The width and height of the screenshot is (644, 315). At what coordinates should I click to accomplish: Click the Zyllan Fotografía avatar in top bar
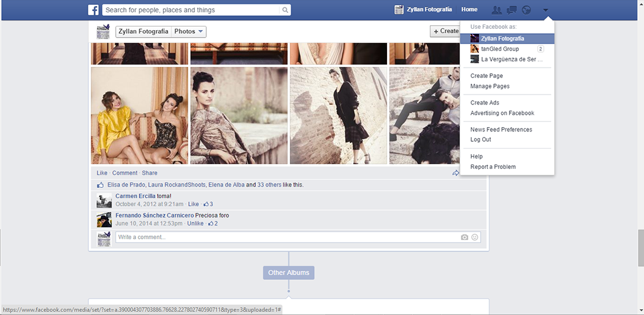point(399,9)
